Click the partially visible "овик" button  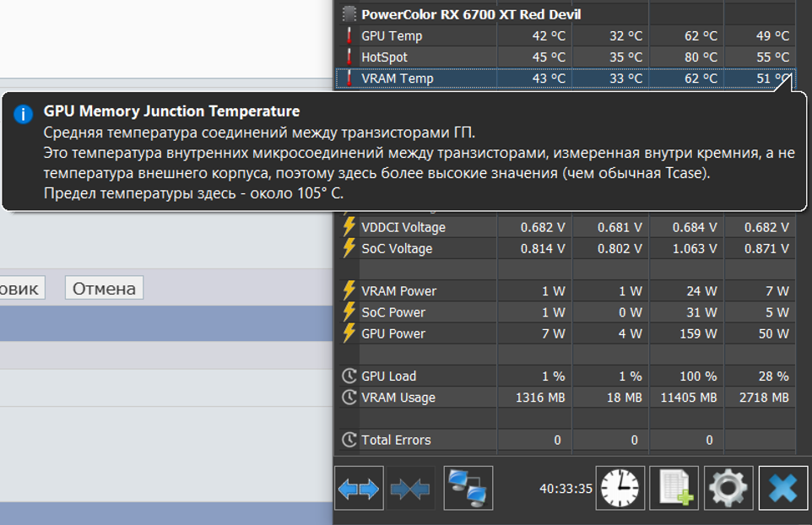point(21,289)
